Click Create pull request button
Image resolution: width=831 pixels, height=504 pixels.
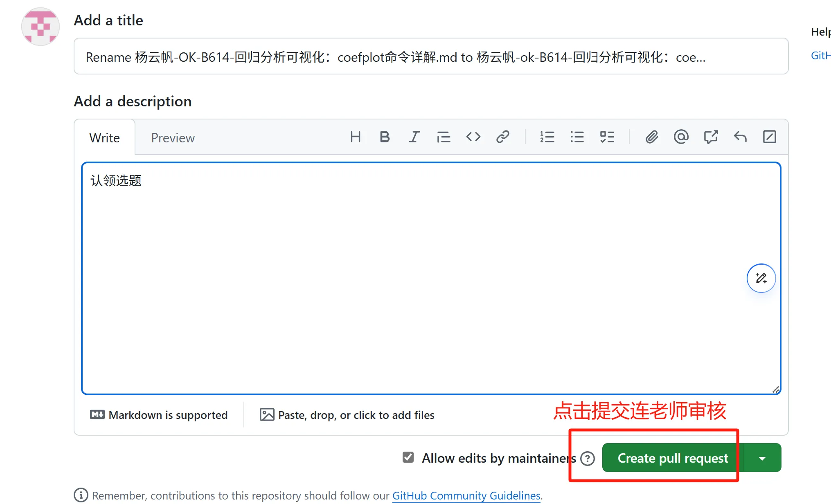coord(672,458)
